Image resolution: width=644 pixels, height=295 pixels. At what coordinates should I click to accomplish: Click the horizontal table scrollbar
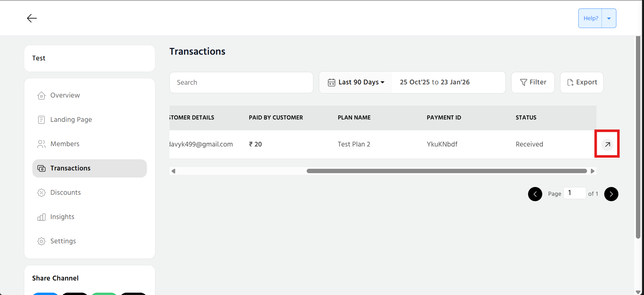(x=447, y=171)
